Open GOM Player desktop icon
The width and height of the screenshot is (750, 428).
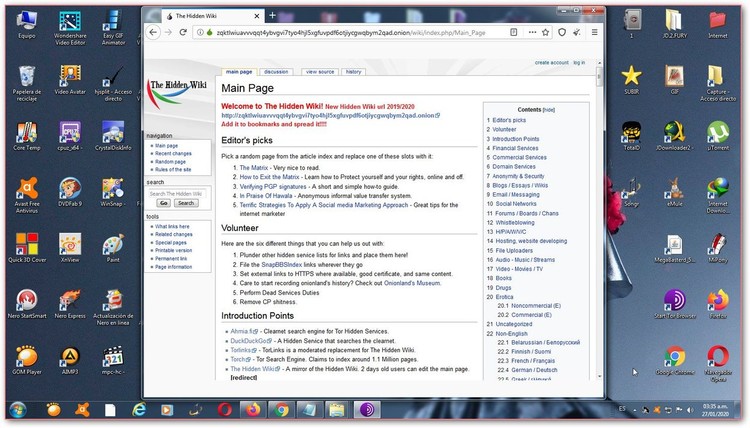pyautogui.click(x=27, y=360)
